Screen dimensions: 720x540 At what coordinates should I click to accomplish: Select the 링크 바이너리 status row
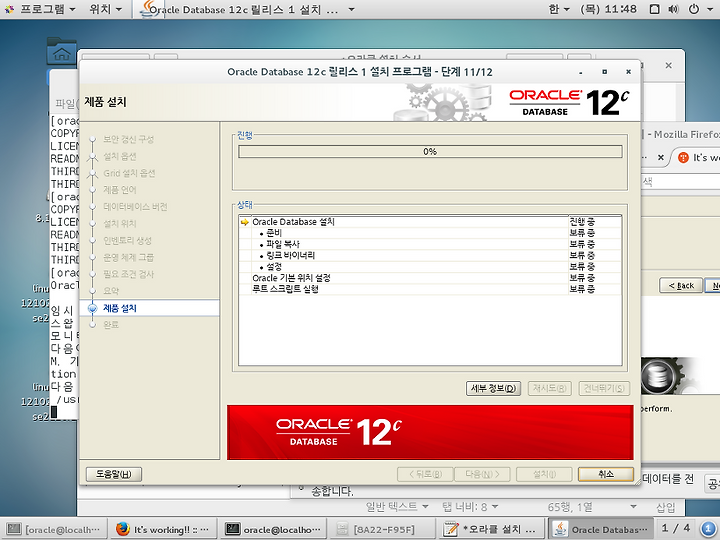click(430, 255)
